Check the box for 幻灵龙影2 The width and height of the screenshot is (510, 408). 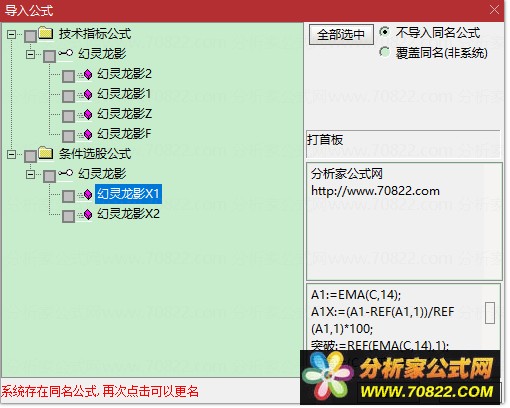[x=68, y=76]
